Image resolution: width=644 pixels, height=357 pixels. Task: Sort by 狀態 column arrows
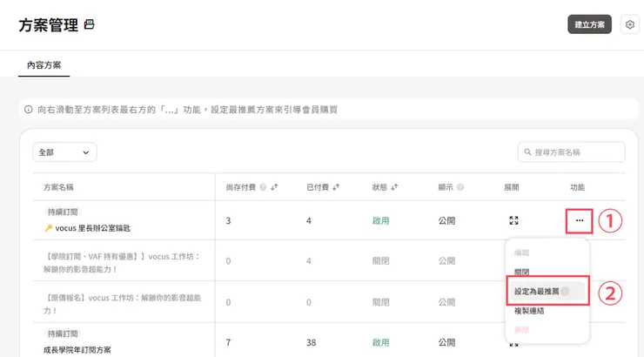click(394, 187)
